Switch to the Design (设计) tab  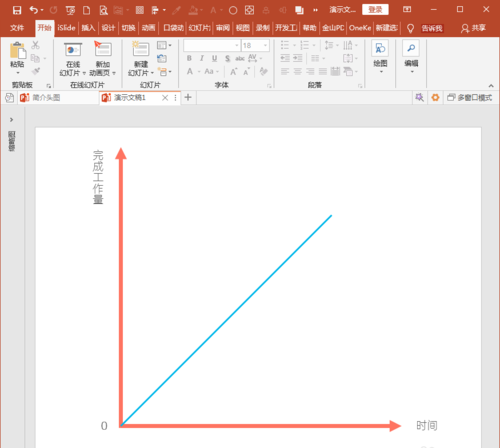coord(108,28)
